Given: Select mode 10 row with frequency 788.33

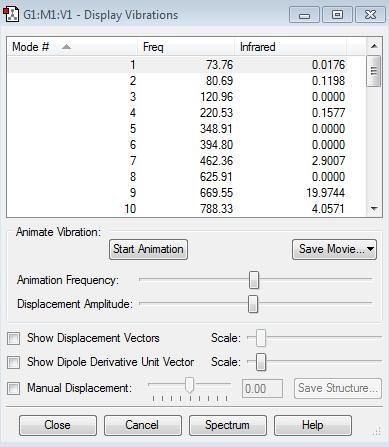Looking at the screenshot, I should 177,209.
